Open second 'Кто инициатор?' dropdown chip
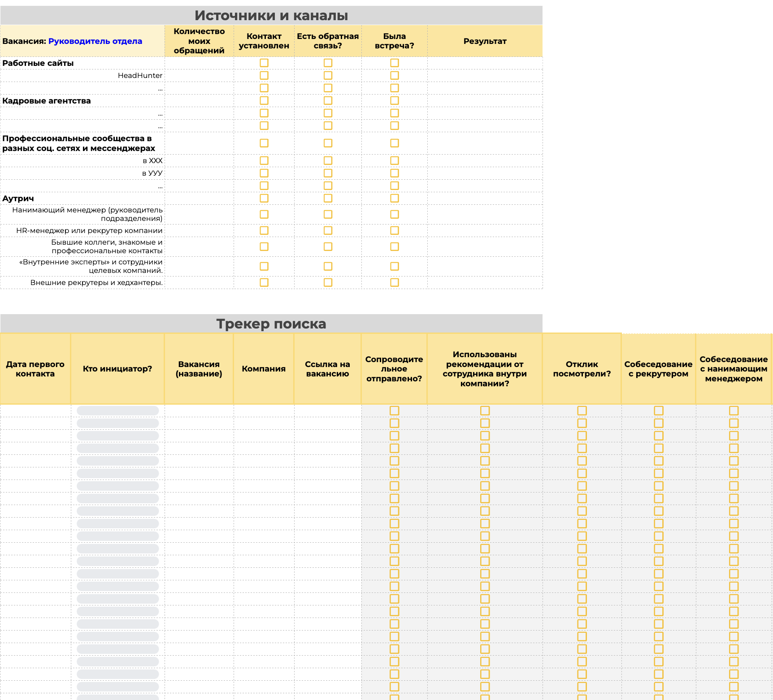The image size is (773, 700). 118,423
